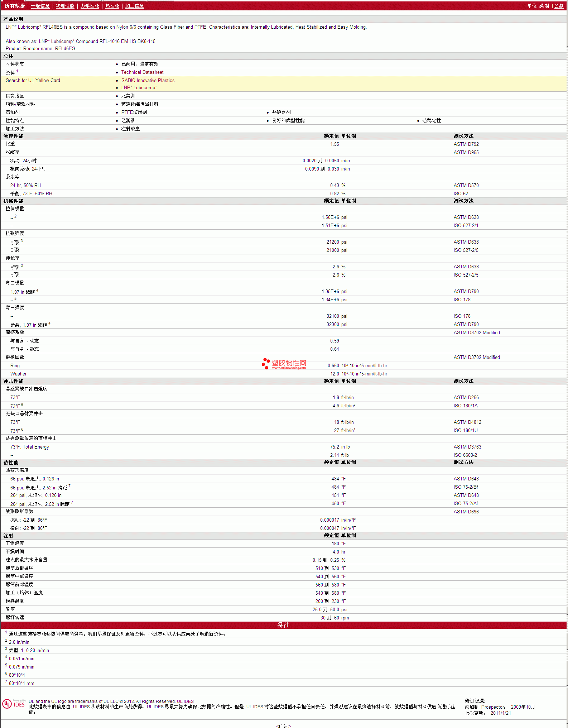Click the 玻璃纤维增强材料 filler entry
Image resolution: width=568 pixels, height=728 pixels.
(140, 104)
